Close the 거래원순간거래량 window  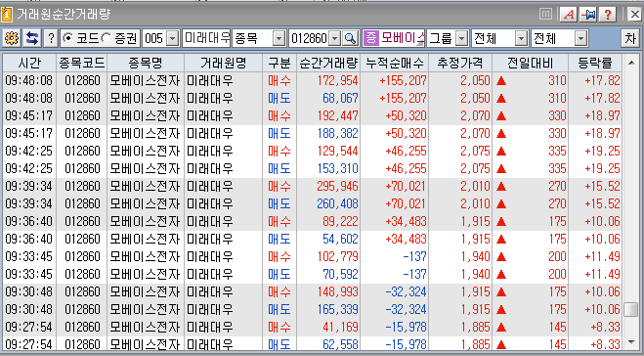point(634,15)
